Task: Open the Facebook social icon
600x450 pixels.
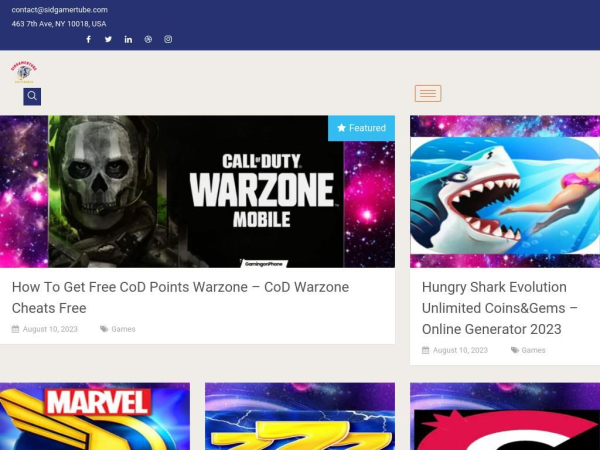Action: [x=88, y=39]
